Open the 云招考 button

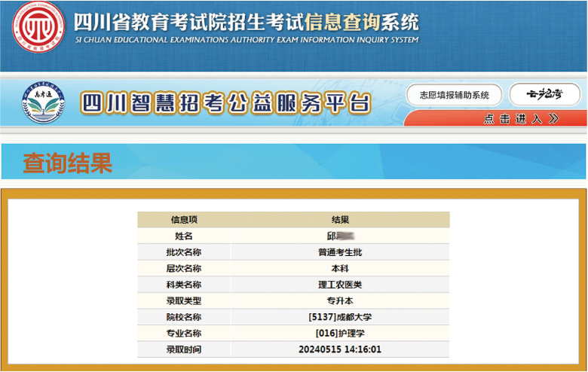coord(544,95)
